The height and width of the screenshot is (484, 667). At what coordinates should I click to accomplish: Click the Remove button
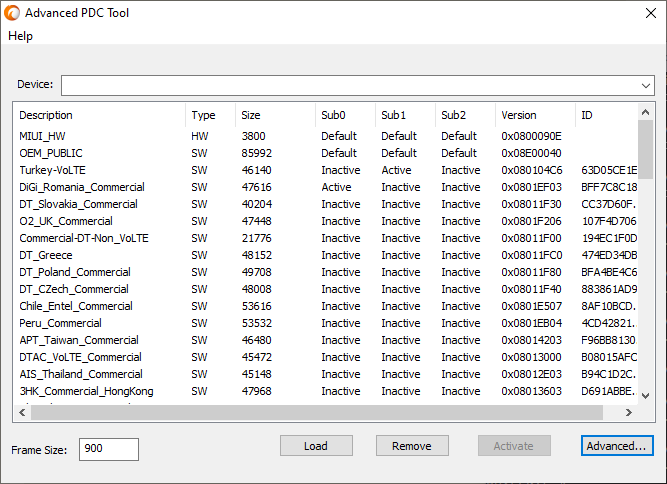[412, 446]
